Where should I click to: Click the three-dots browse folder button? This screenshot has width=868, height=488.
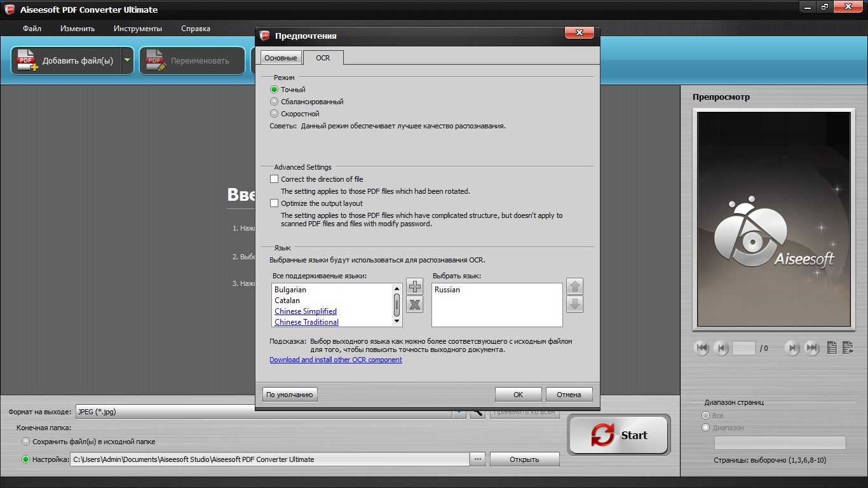coord(478,459)
